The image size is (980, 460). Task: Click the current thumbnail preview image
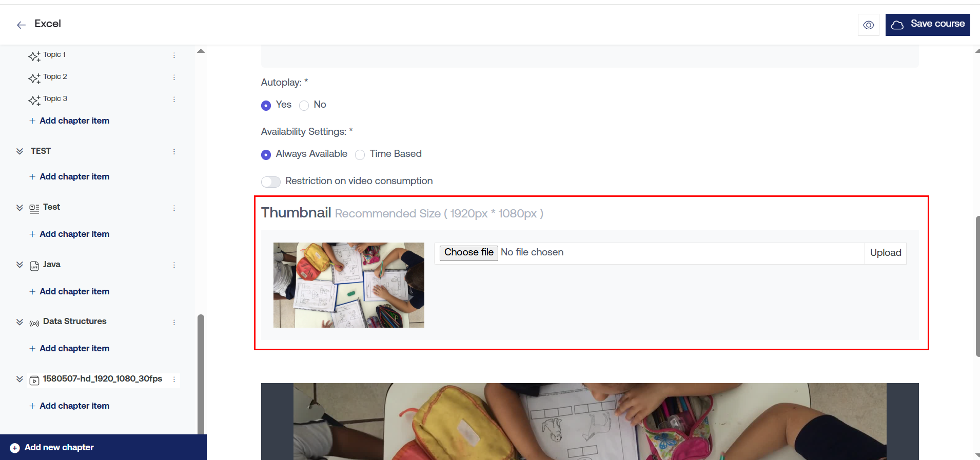[349, 285]
